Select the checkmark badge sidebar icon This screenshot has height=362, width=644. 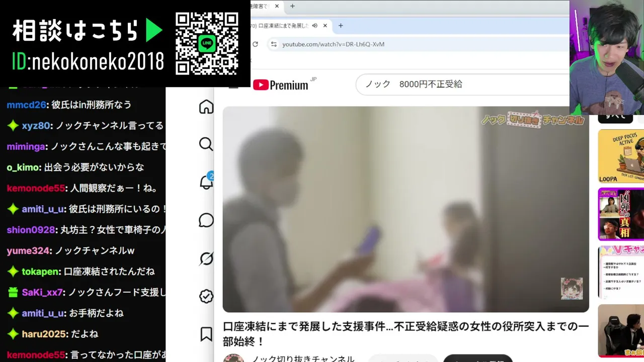(x=206, y=296)
